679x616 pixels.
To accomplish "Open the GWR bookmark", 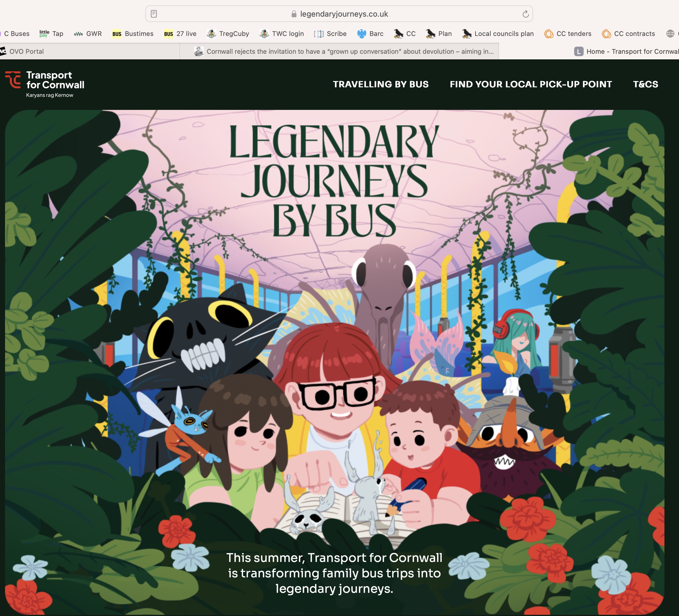I will coord(88,34).
